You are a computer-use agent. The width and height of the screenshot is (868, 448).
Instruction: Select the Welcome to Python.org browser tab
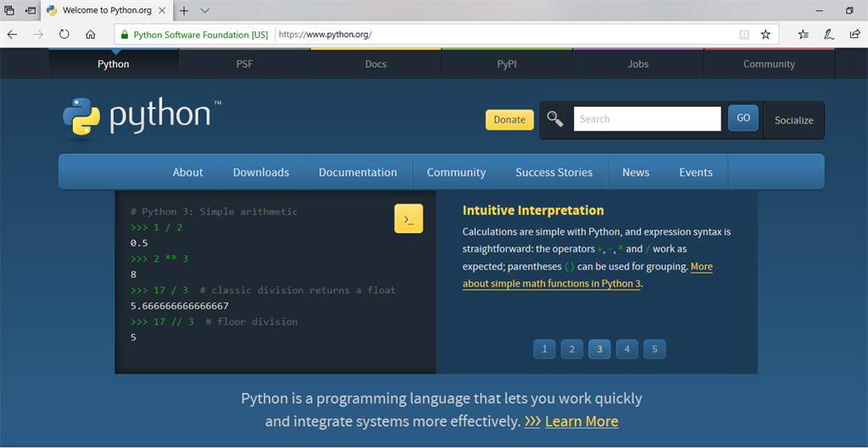point(106,10)
